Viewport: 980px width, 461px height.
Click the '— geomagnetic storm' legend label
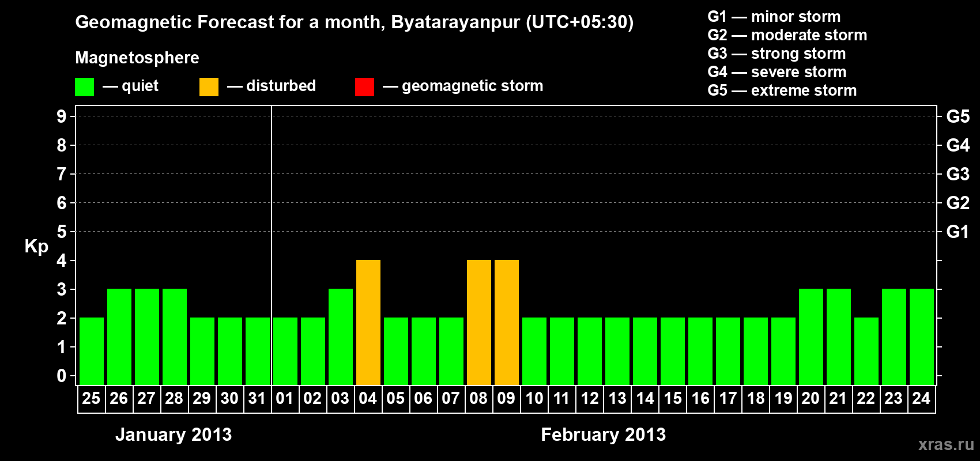[463, 86]
